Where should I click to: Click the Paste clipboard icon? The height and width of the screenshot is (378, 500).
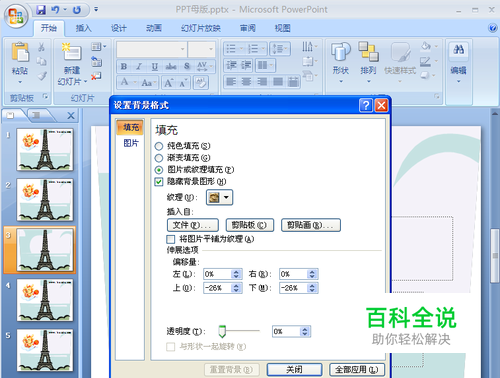[20, 52]
